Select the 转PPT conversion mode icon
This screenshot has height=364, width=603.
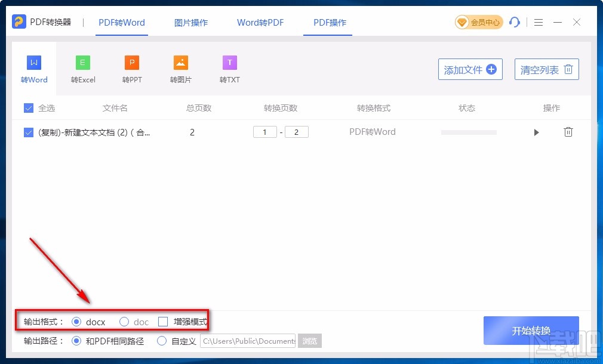tap(131, 61)
